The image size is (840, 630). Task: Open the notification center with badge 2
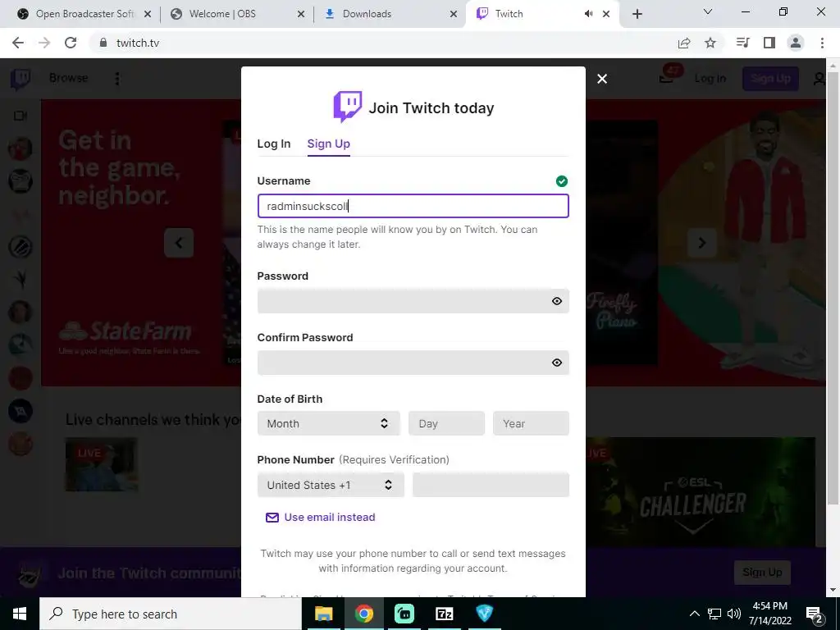coord(814,614)
